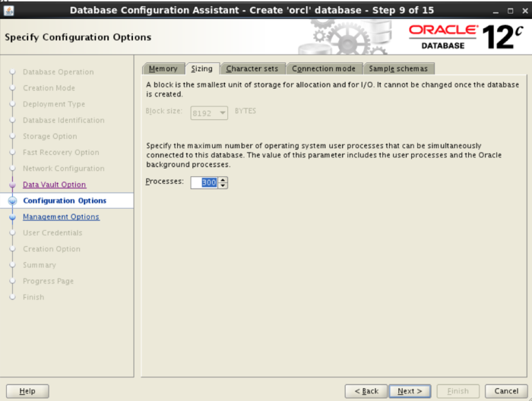Click the Summary step text

(40, 265)
